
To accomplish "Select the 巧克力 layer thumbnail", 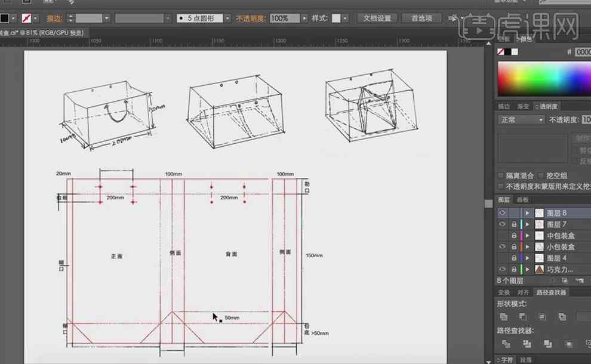I will pos(540,270).
